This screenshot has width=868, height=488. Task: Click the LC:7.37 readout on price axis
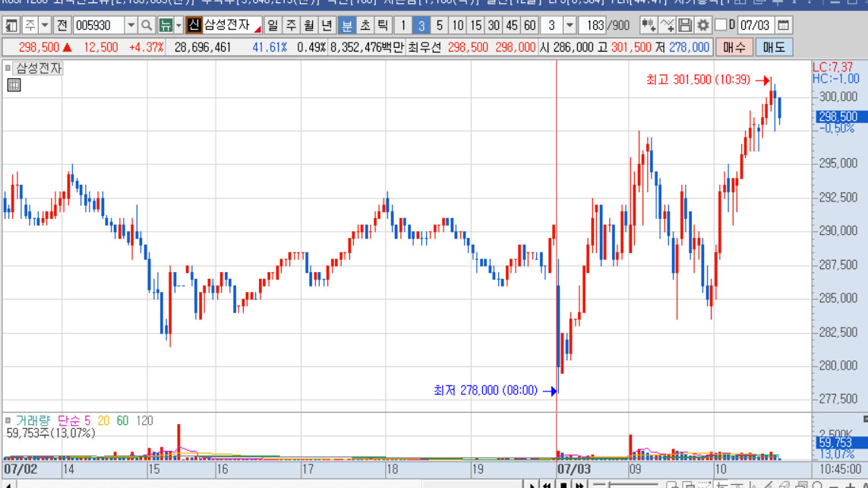832,67
